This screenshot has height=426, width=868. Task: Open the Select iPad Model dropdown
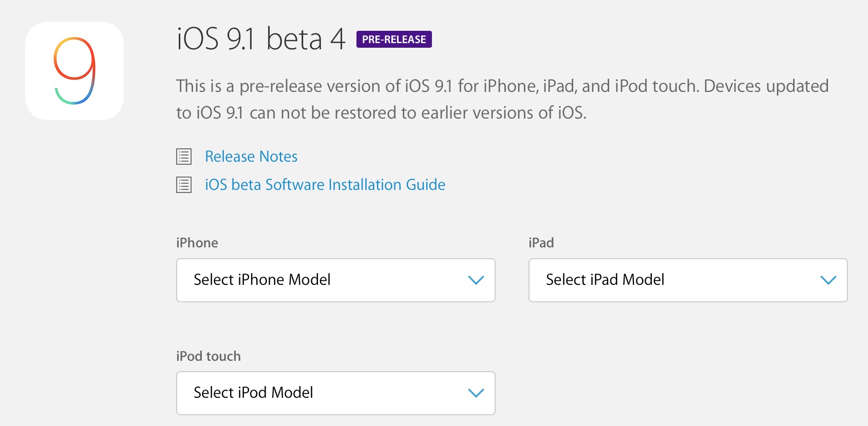(688, 280)
